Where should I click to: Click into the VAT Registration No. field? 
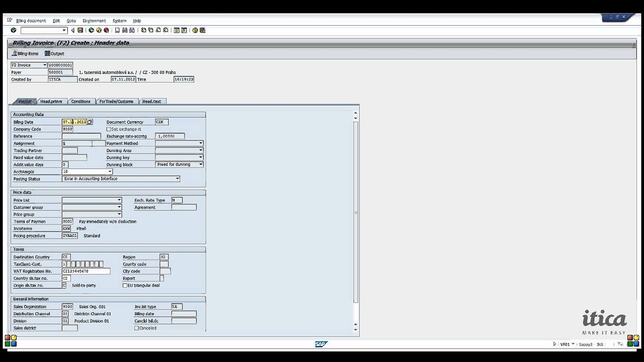click(x=86, y=271)
